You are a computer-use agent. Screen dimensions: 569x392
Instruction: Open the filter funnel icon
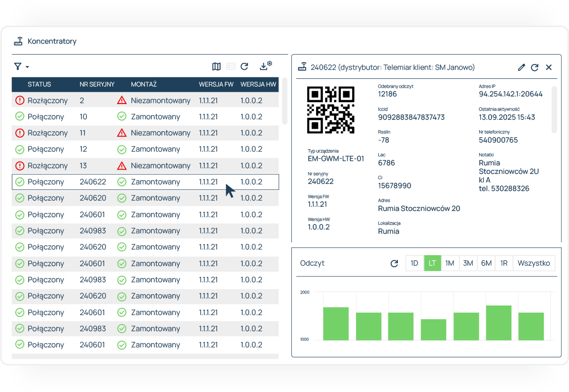pos(18,67)
